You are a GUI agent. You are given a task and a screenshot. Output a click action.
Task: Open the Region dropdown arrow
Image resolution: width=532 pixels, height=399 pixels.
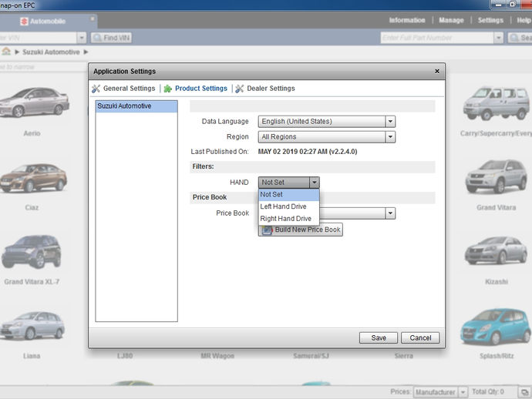[390, 137]
